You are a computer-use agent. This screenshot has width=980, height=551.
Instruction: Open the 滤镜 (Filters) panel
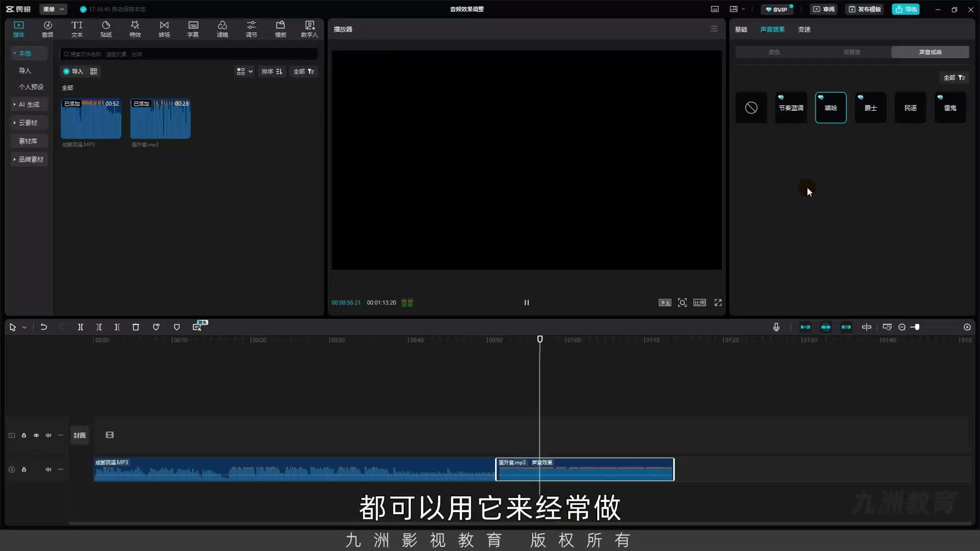pos(222,29)
